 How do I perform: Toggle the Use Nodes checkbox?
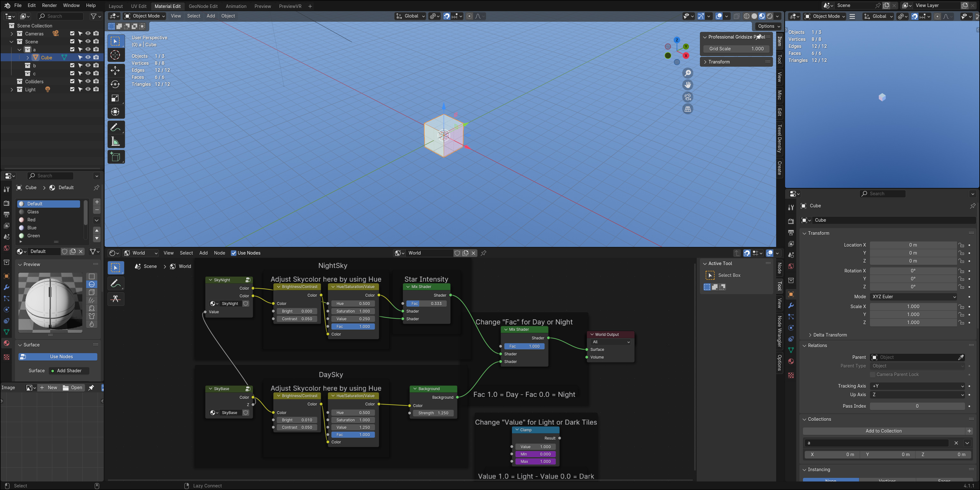tap(234, 253)
